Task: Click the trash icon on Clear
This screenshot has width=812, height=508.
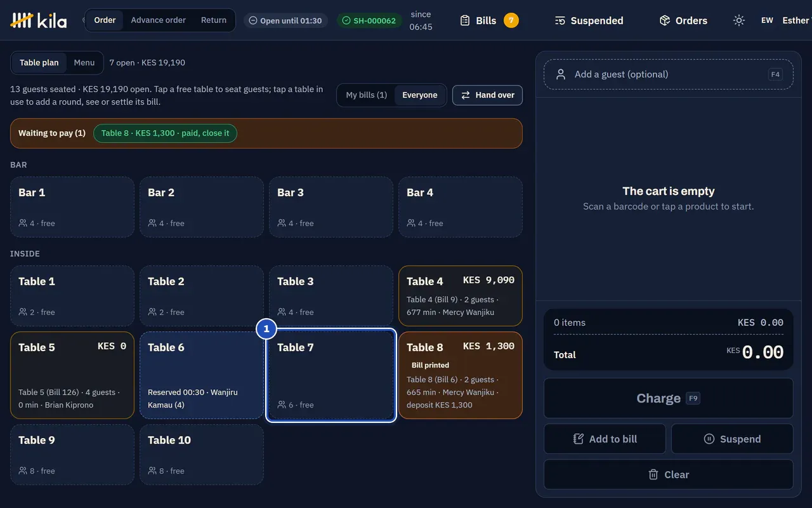Action: tap(653, 474)
